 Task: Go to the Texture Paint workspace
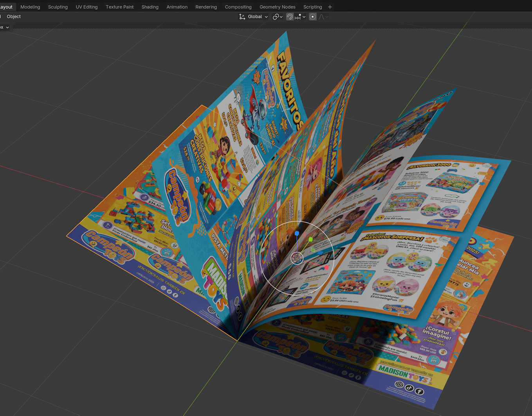119,7
